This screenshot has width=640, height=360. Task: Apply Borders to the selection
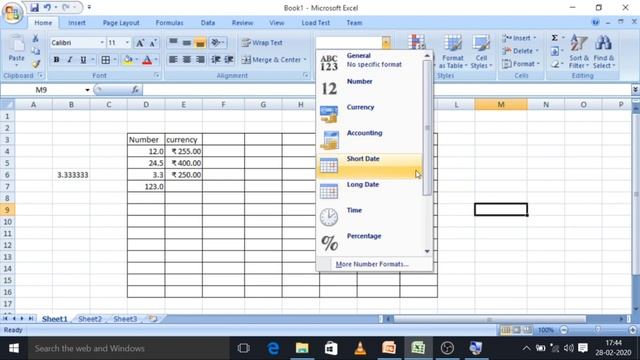[106, 60]
